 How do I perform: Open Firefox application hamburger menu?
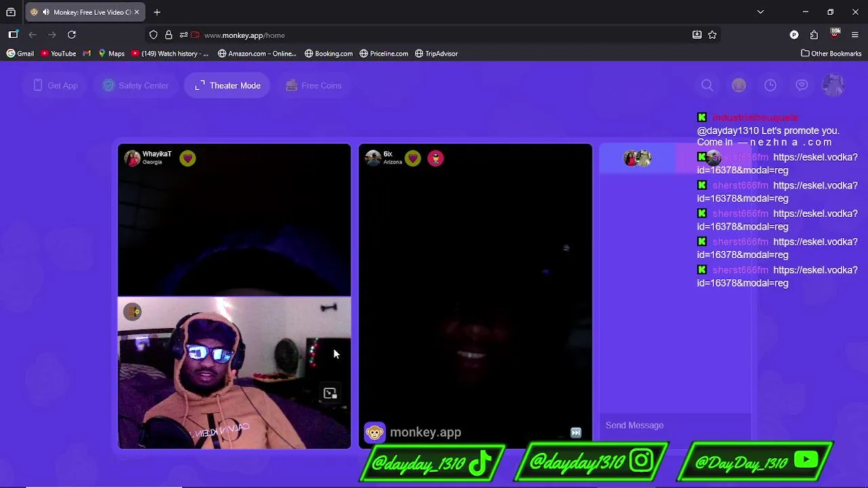click(854, 35)
